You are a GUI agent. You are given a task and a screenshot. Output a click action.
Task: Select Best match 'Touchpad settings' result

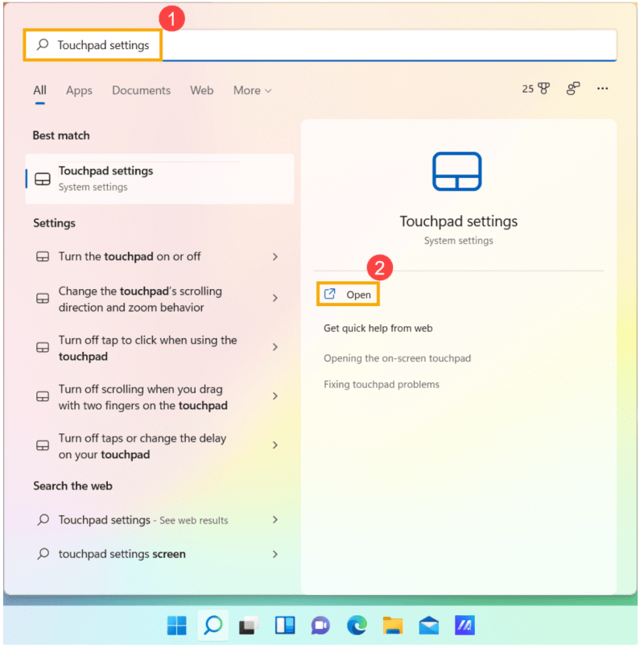(159, 179)
